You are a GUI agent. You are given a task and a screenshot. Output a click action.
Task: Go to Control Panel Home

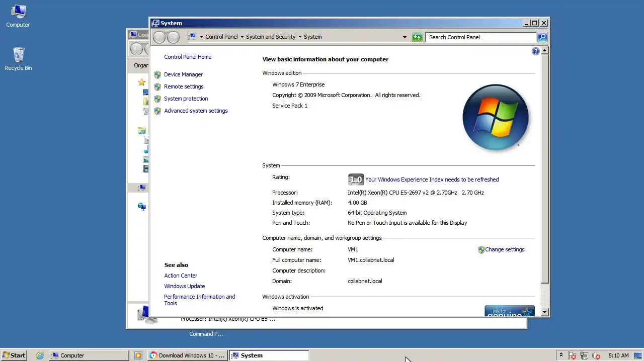click(188, 57)
